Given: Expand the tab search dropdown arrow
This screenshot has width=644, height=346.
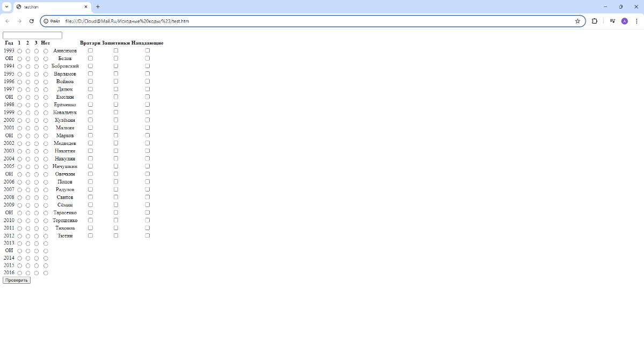Looking at the screenshot, I should pos(6,6).
